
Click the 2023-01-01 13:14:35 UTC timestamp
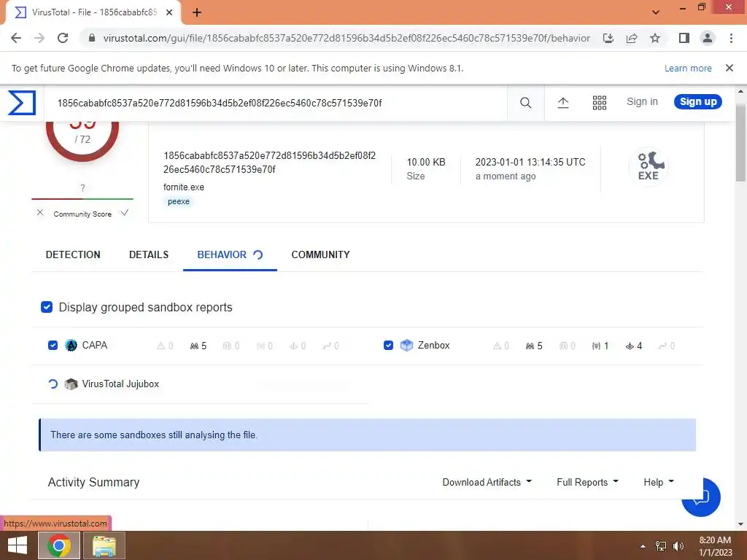tap(530, 162)
